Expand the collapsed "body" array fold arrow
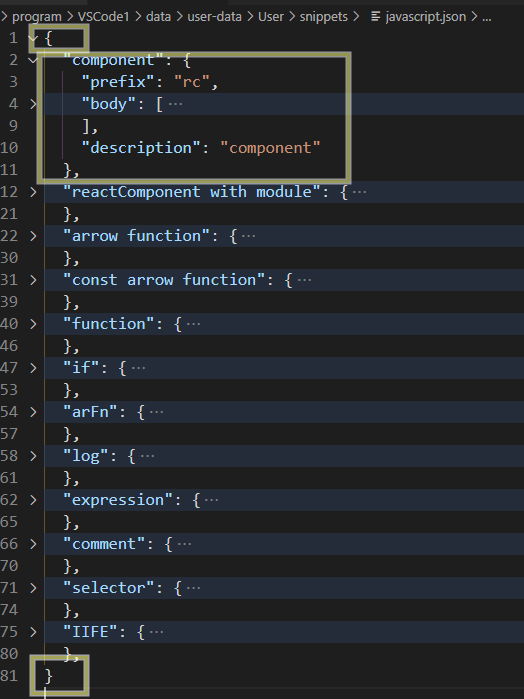Image resolution: width=524 pixels, height=699 pixels. [33, 104]
